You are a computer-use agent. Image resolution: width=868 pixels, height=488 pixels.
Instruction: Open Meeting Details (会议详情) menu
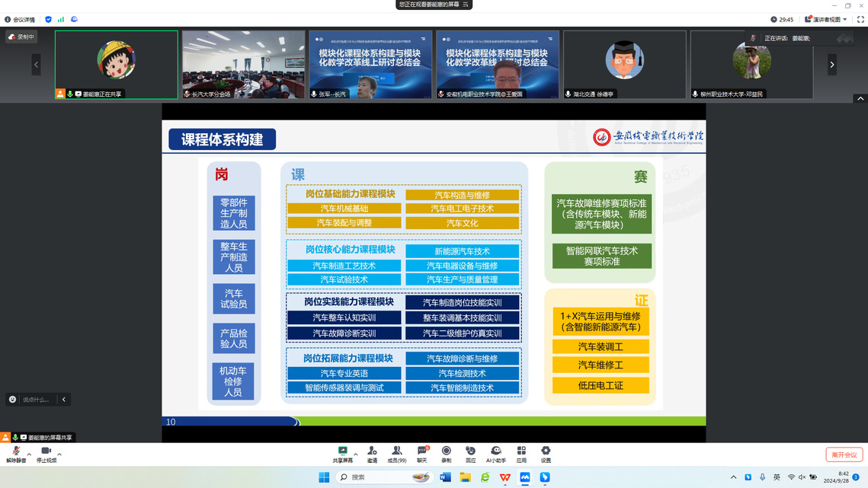point(19,20)
